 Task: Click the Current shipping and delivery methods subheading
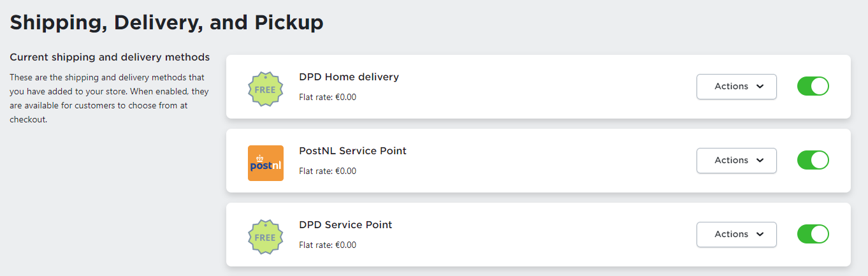point(110,57)
